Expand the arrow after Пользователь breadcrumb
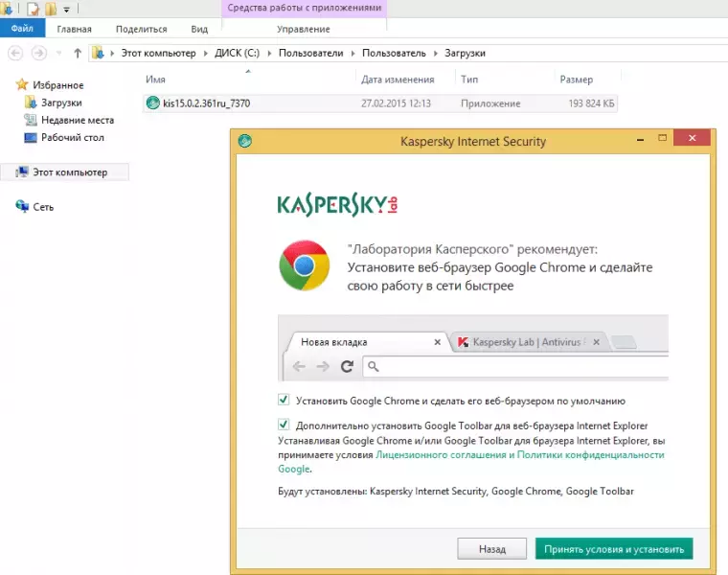 point(436,54)
